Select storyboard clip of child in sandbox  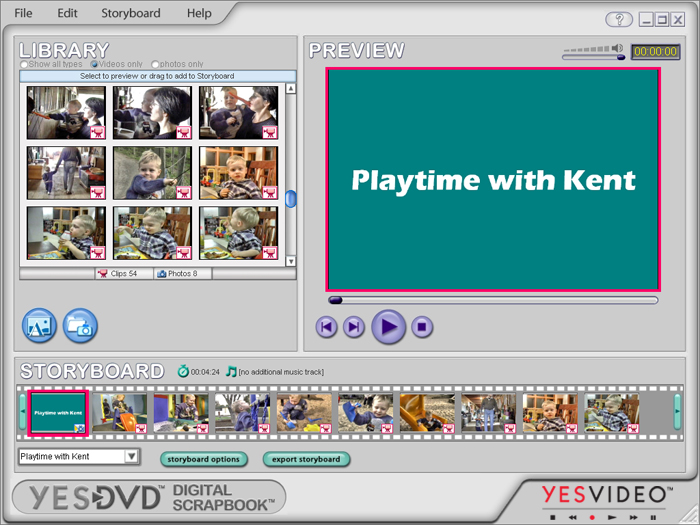coord(304,413)
